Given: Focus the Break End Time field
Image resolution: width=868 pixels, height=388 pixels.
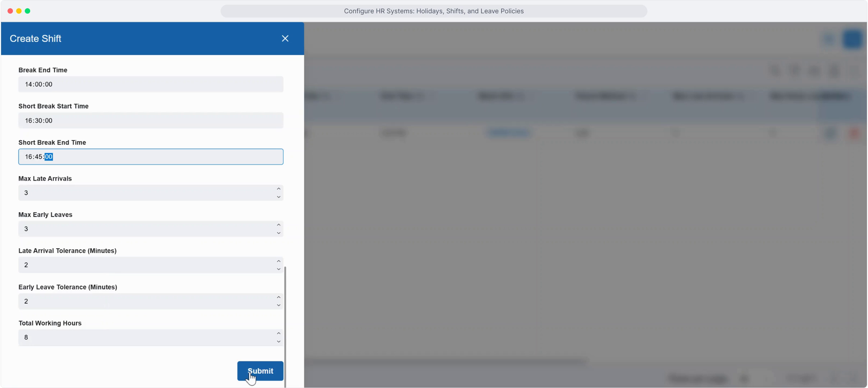Looking at the screenshot, I should tap(151, 84).
